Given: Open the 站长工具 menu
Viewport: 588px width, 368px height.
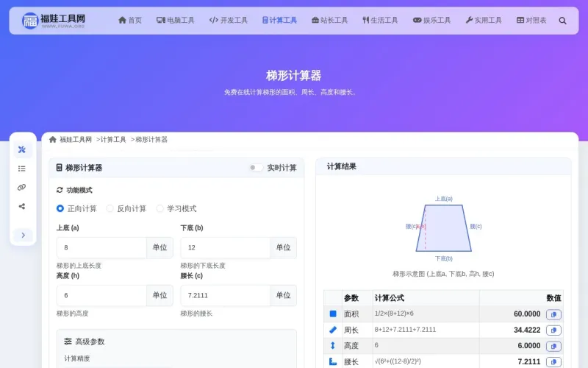Looking at the screenshot, I should click(x=329, y=21).
